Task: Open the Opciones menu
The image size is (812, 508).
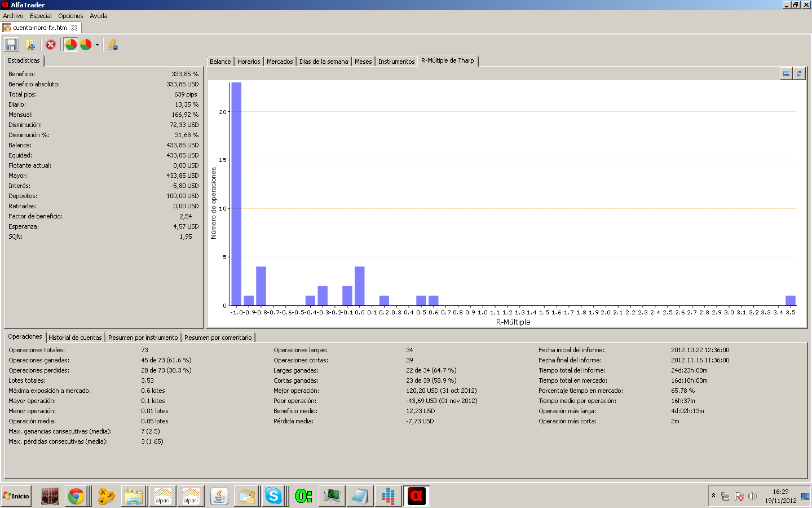Action: pyautogui.click(x=70, y=16)
